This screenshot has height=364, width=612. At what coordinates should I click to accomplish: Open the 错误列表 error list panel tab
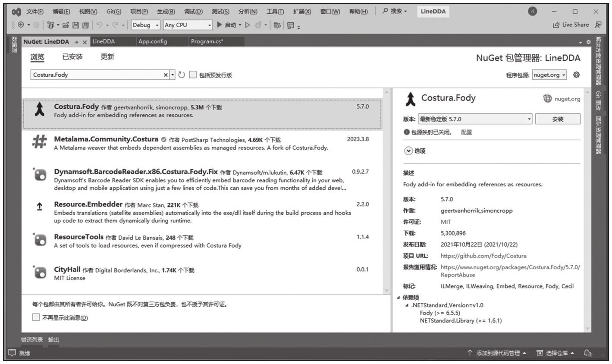pyautogui.click(x=32, y=340)
